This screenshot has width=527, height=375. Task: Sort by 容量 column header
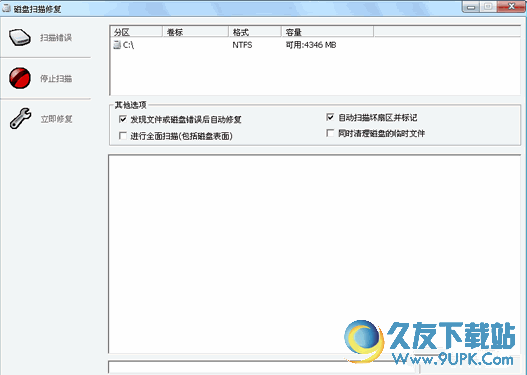(327, 32)
